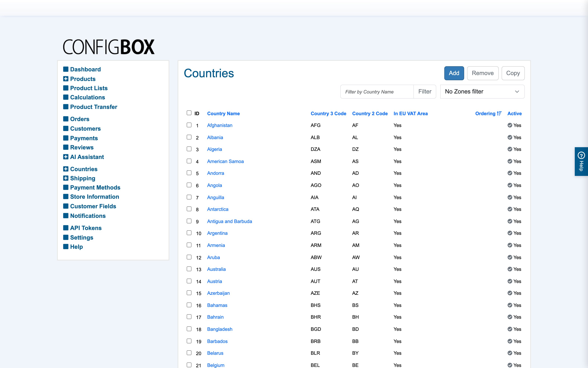588x368 pixels.
Task: Sort by In EU VAT Area header
Action: [410, 113]
